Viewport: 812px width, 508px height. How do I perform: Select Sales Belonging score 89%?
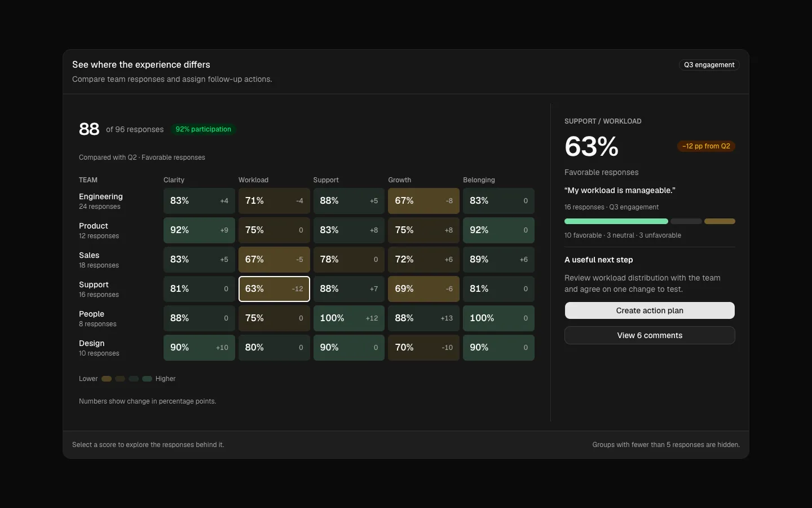498,260
